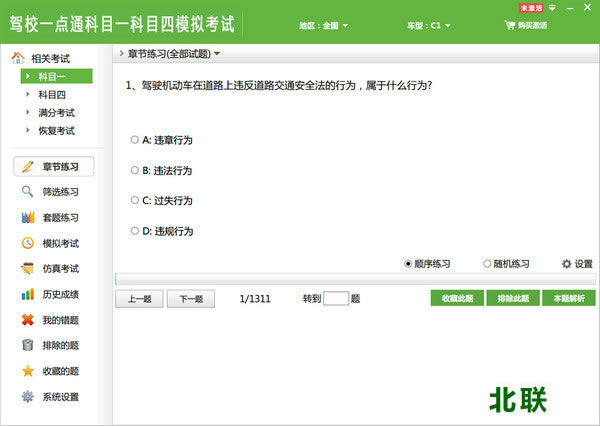
Task: Click the 我的错题 red X icon
Action: click(28, 320)
